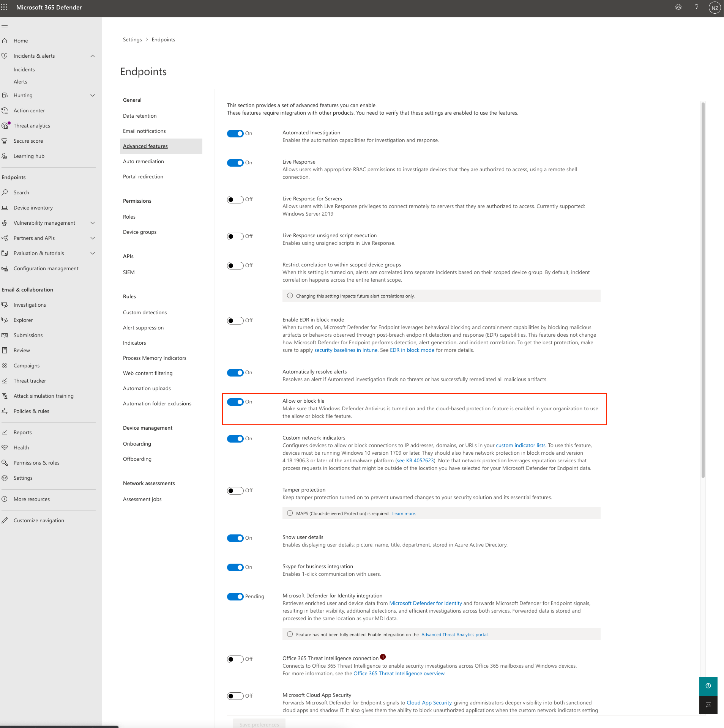Open Device groups under Permissions
724x728 pixels.
(140, 232)
